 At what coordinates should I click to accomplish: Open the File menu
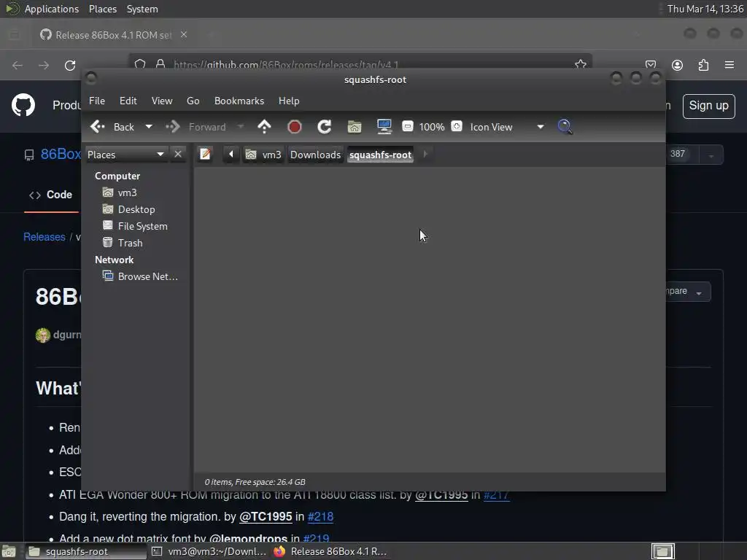coord(97,101)
